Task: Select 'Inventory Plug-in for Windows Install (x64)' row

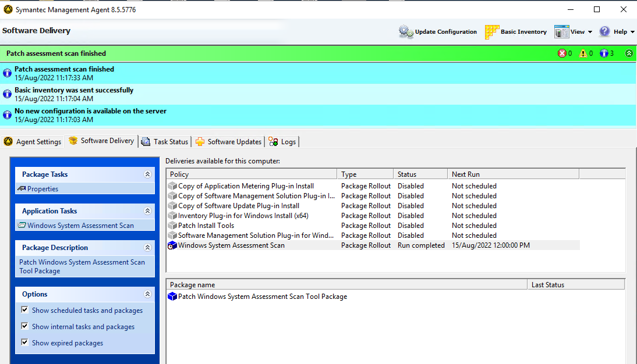Action: 373,216
